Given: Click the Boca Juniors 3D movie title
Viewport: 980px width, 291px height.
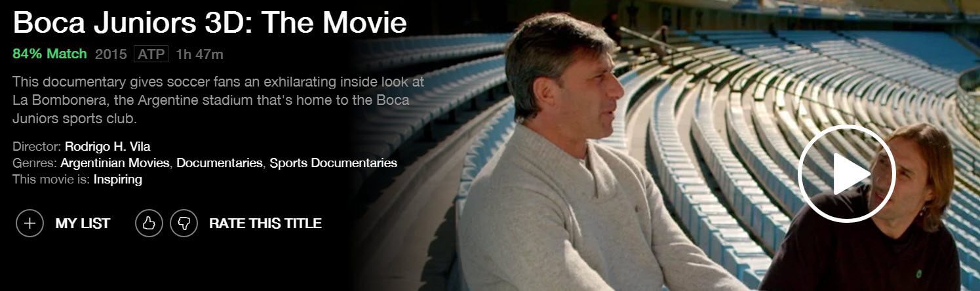Looking at the screenshot, I should pos(210,22).
